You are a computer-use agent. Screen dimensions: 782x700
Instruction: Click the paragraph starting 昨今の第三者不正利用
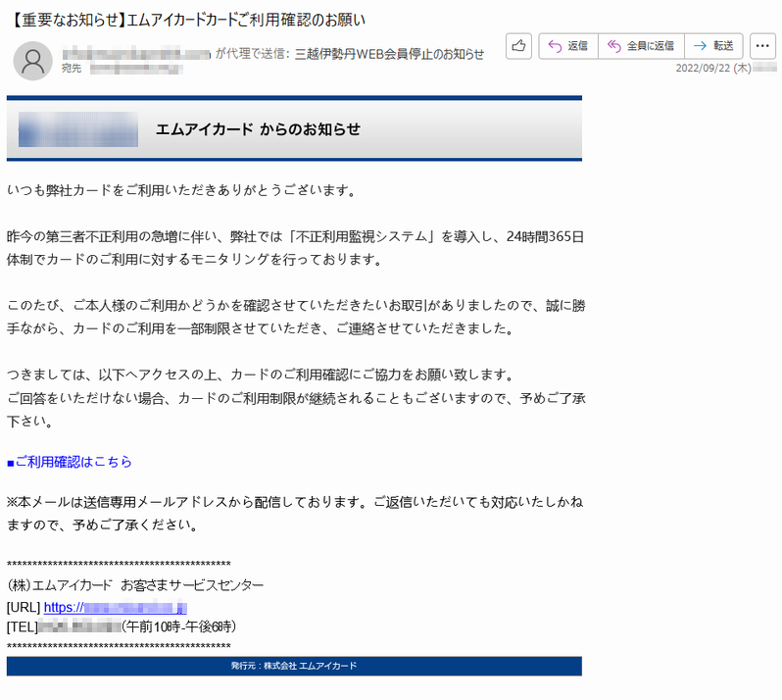[295, 248]
